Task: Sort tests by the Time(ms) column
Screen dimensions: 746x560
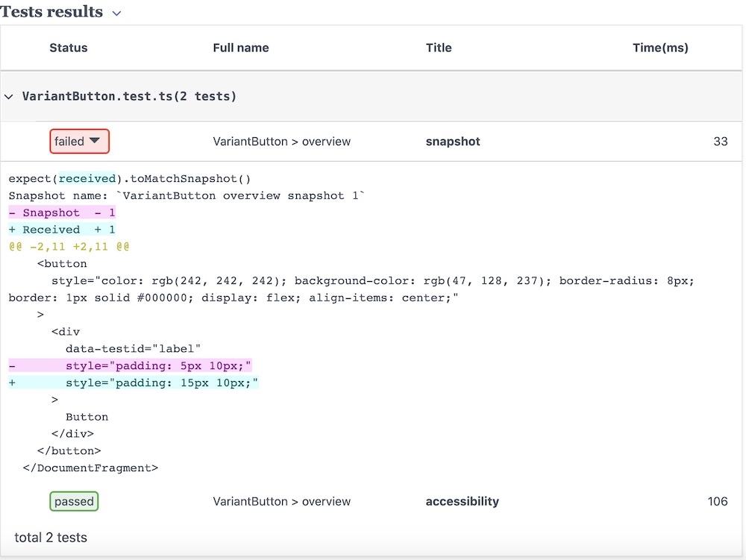Action: pyautogui.click(x=661, y=48)
